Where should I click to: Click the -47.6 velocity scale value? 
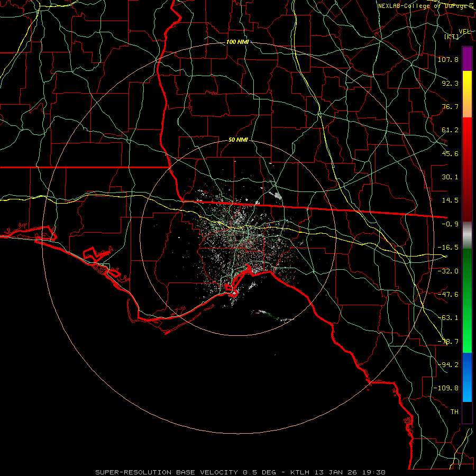[x=448, y=295]
